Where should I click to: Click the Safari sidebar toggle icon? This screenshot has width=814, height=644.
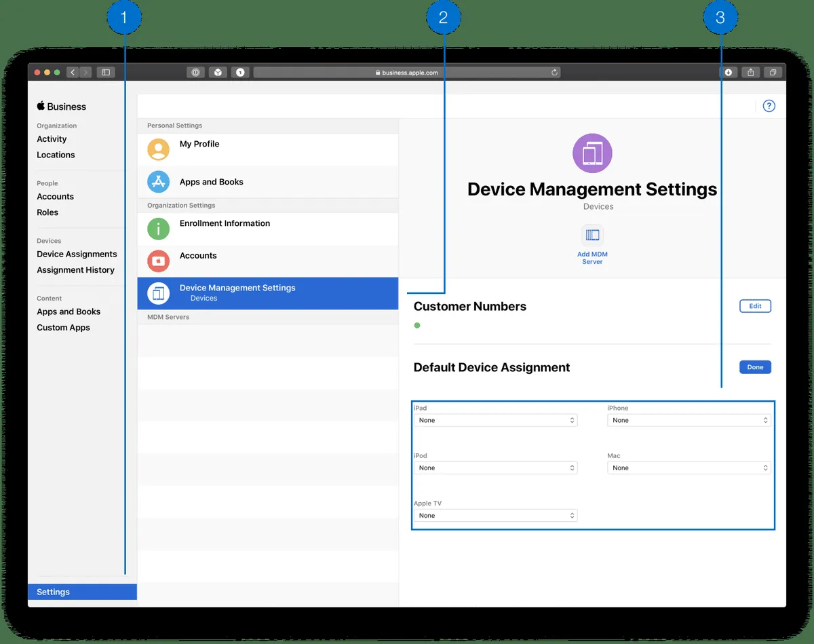(x=106, y=72)
